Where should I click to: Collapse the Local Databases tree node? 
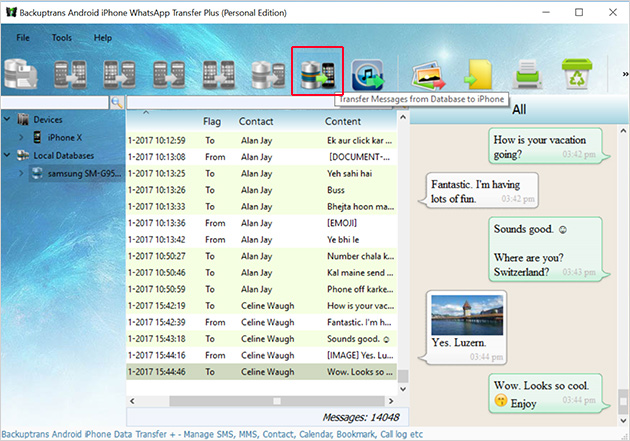point(7,155)
